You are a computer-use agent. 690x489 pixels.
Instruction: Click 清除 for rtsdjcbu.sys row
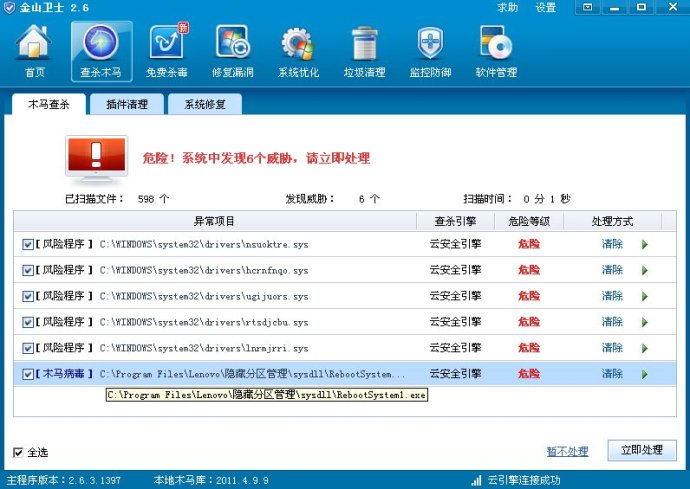(x=612, y=322)
